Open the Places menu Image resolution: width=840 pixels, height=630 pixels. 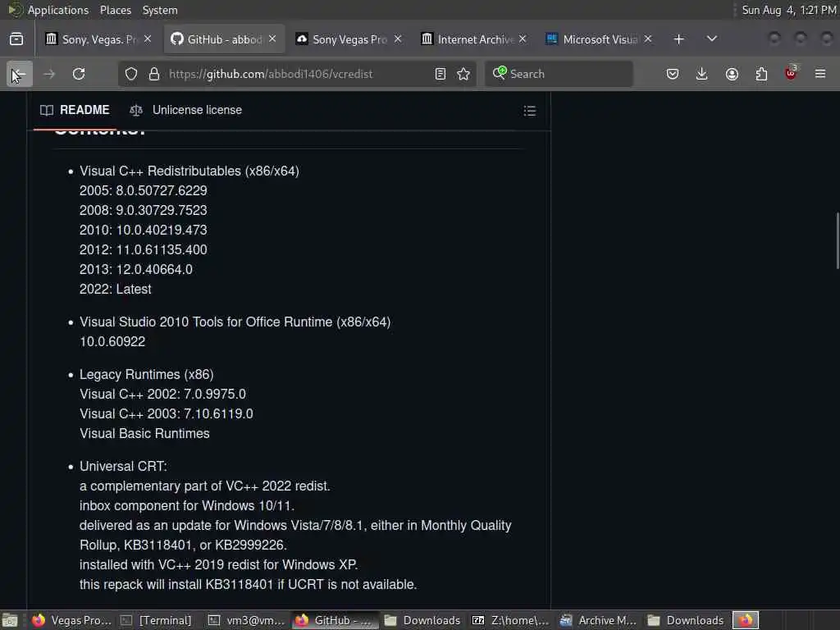pos(115,10)
